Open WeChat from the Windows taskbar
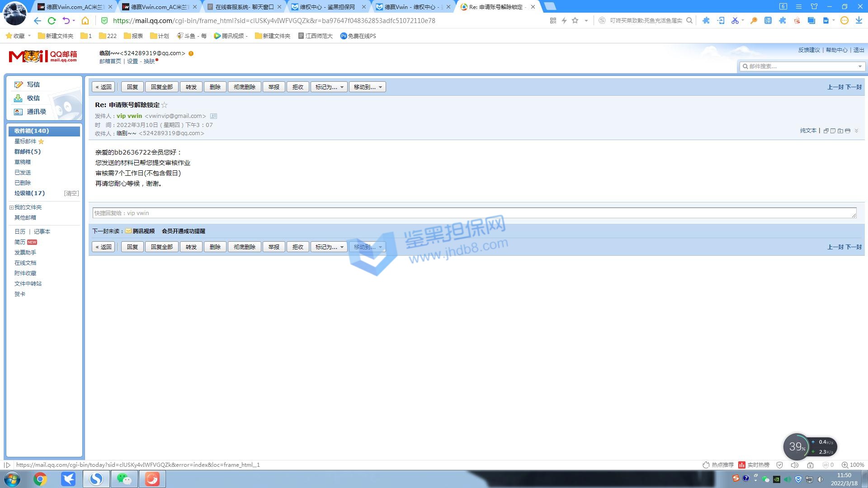This screenshot has height=488, width=868. click(x=124, y=479)
